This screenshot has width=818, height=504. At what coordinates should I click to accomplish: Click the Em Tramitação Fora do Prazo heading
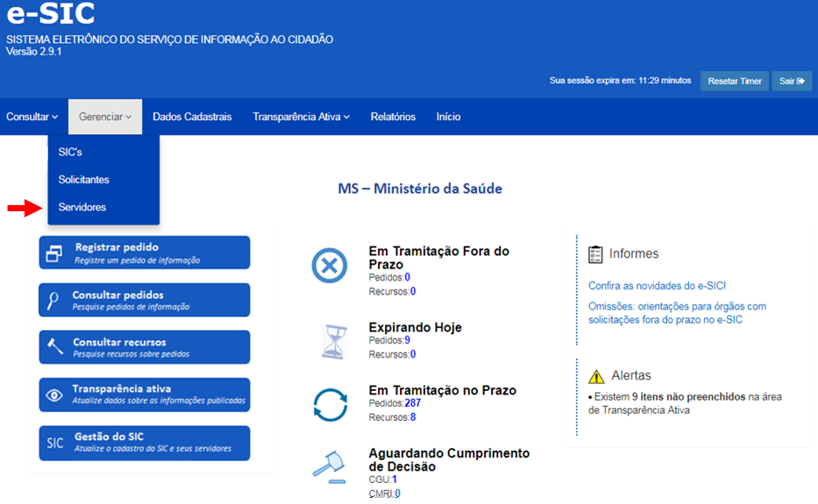point(438,258)
